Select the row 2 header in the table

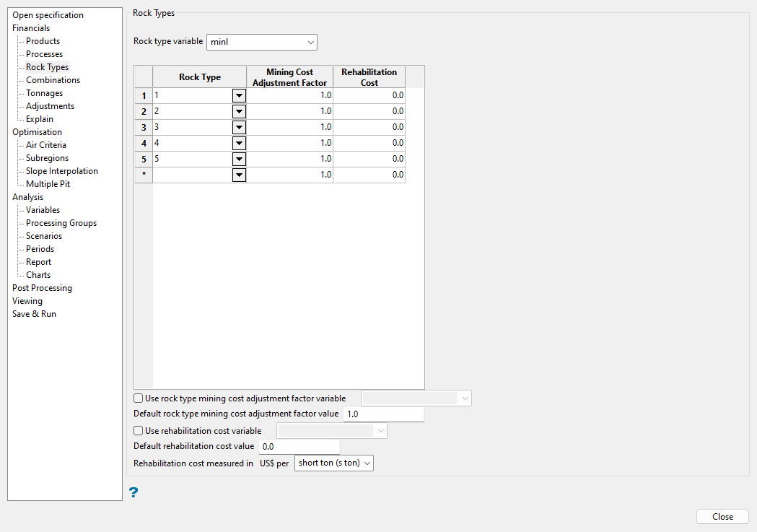tap(144, 111)
